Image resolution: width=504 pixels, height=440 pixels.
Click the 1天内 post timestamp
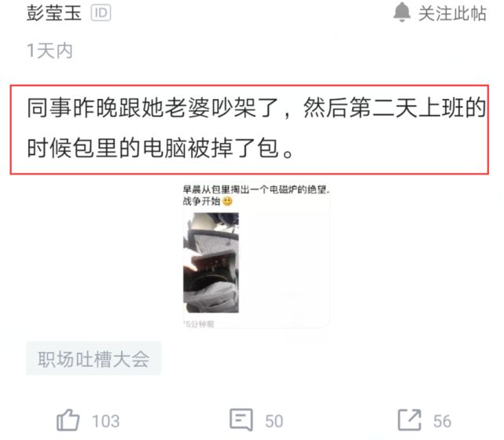click(50, 51)
